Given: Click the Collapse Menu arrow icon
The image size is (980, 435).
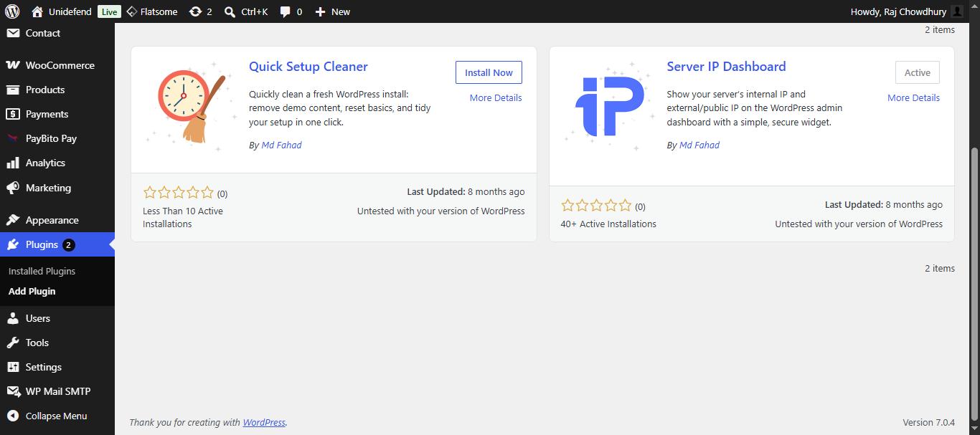Looking at the screenshot, I should (x=13, y=416).
